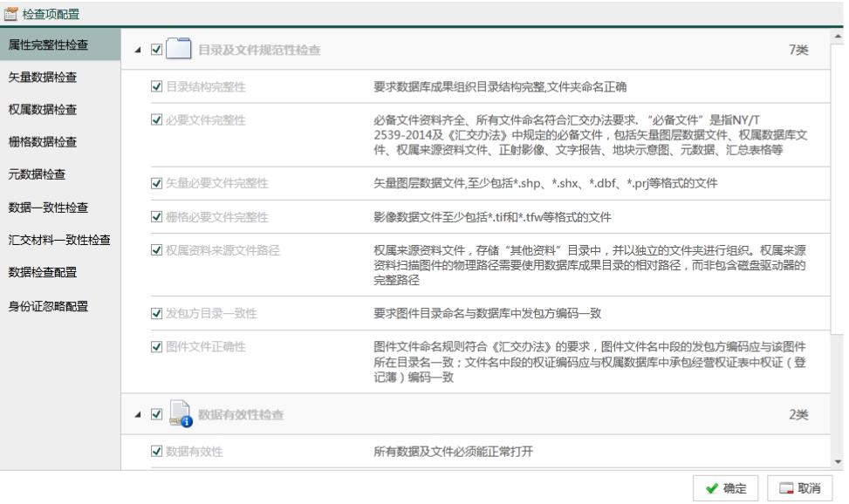Click the 检查项配置 title bar icon
Image resolution: width=849 pixels, height=504 pixels.
coord(11,11)
